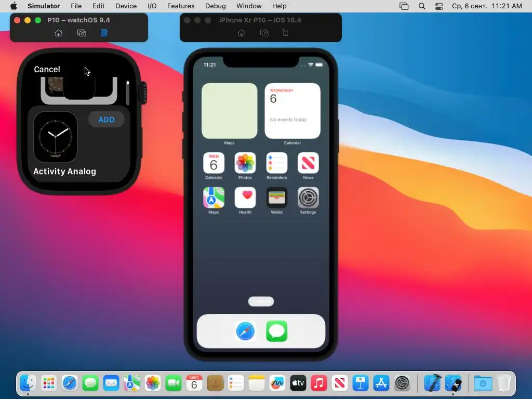Click the Home button in watchOS simulator toolbar
The height and width of the screenshot is (399, 532).
coord(58,33)
